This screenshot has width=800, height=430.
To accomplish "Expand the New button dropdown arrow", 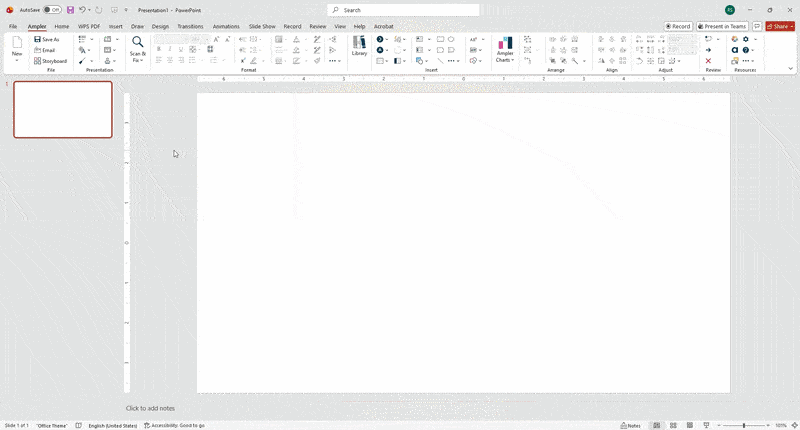I will point(17,61).
